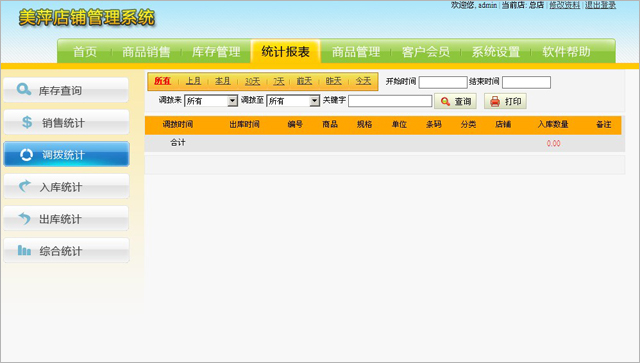This screenshot has width=640, height=363.
Task: Click the 备注 column header
Action: click(604, 124)
